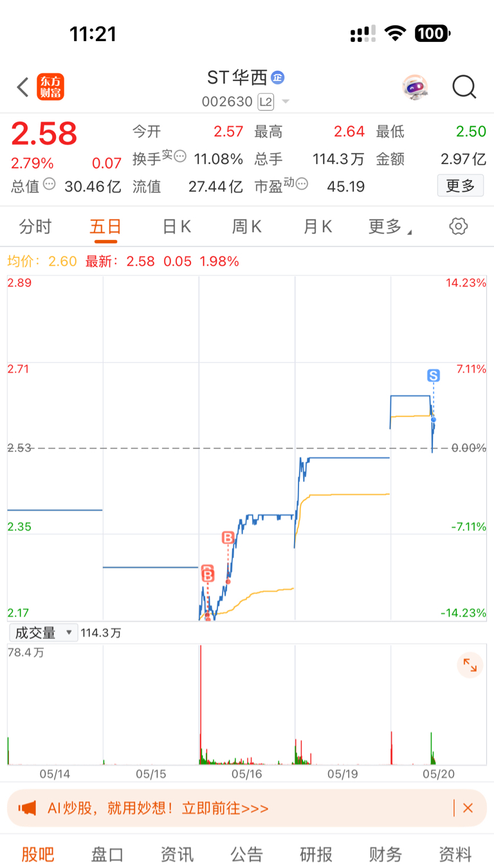494x868 pixels.
Task: Open chart settings gear icon
Action: [458, 226]
